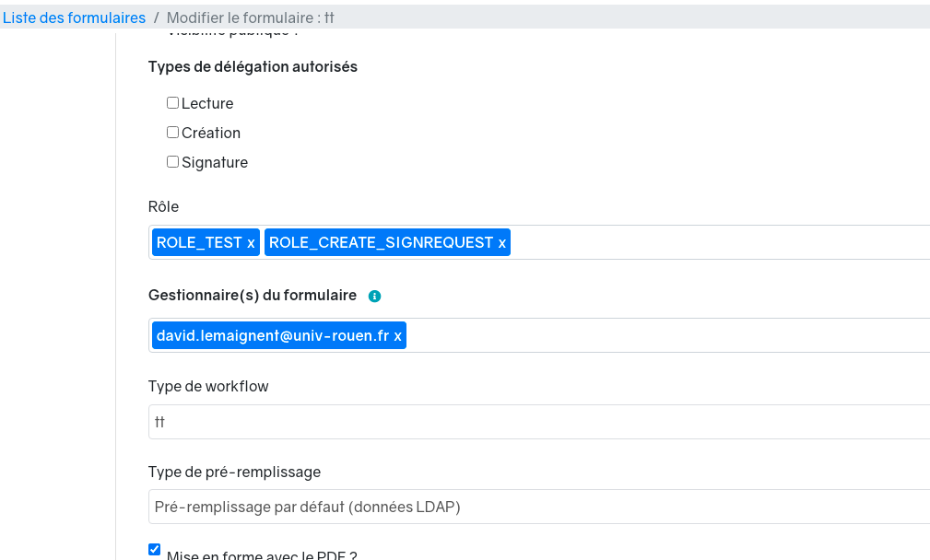Check the Signature delegation checkbox
Image resolution: width=930 pixels, height=560 pixels.
(x=172, y=162)
